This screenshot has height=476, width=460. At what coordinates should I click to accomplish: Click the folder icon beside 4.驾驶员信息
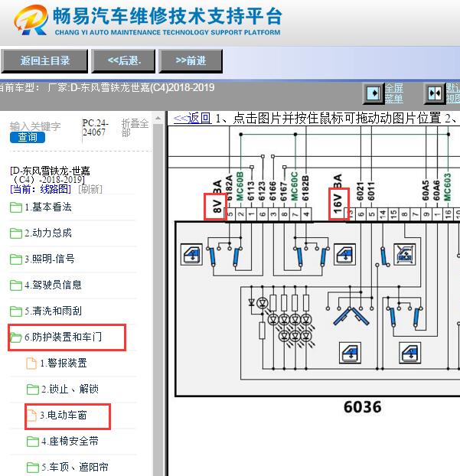16,285
